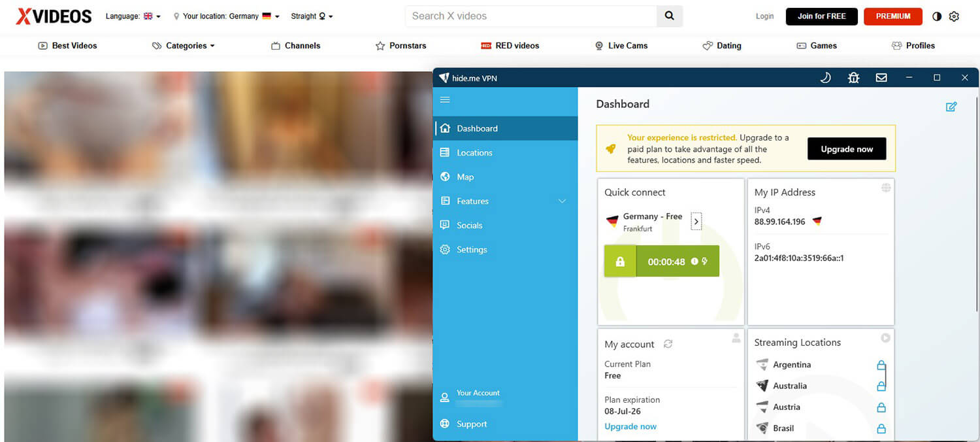Focus the Search X videos input field

(x=531, y=16)
